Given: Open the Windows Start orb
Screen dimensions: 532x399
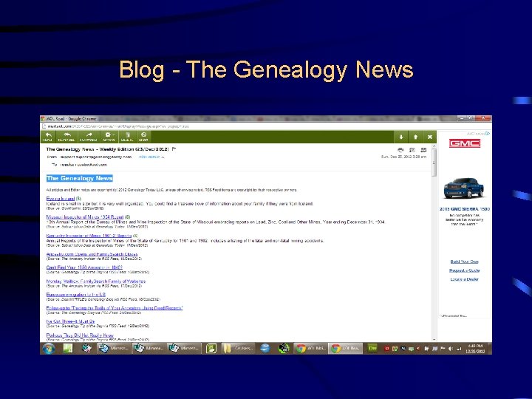Looking at the screenshot, I should (49, 349).
